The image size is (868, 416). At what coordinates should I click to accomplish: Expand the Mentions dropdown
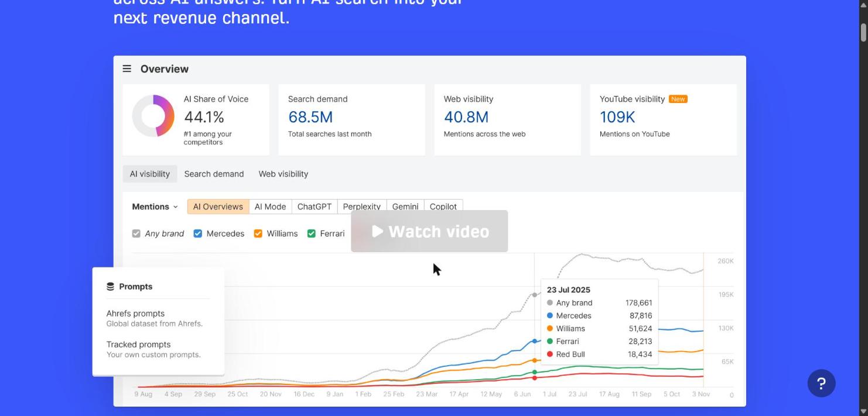click(x=155, y=207)
